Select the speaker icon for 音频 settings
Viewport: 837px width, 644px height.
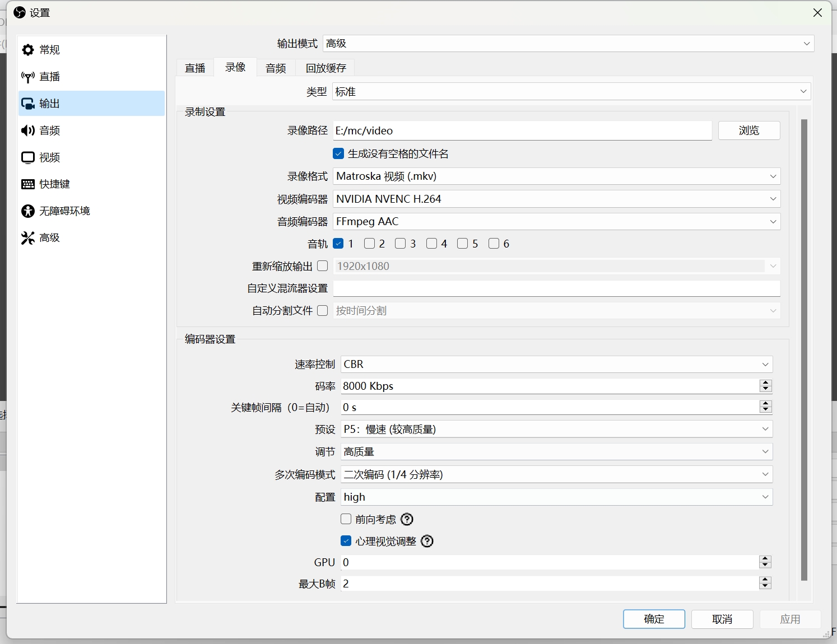pyautogui.click(x=28, y=130)
